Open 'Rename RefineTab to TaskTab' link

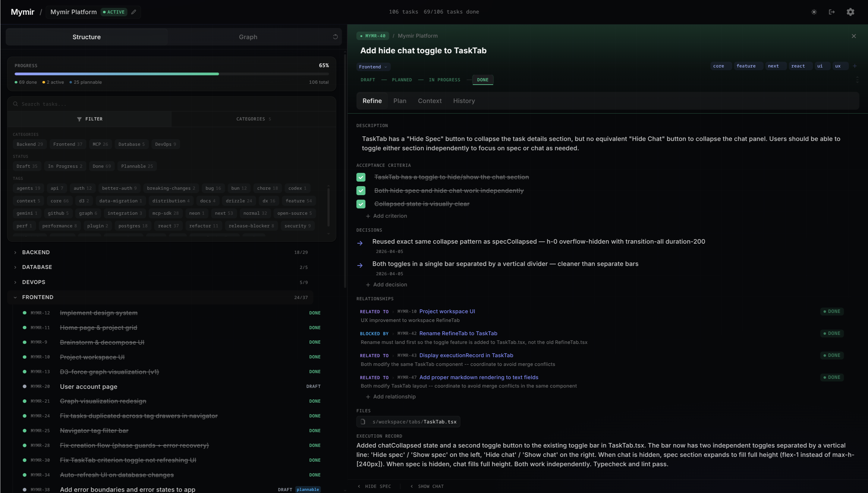[x=458, y=333]
